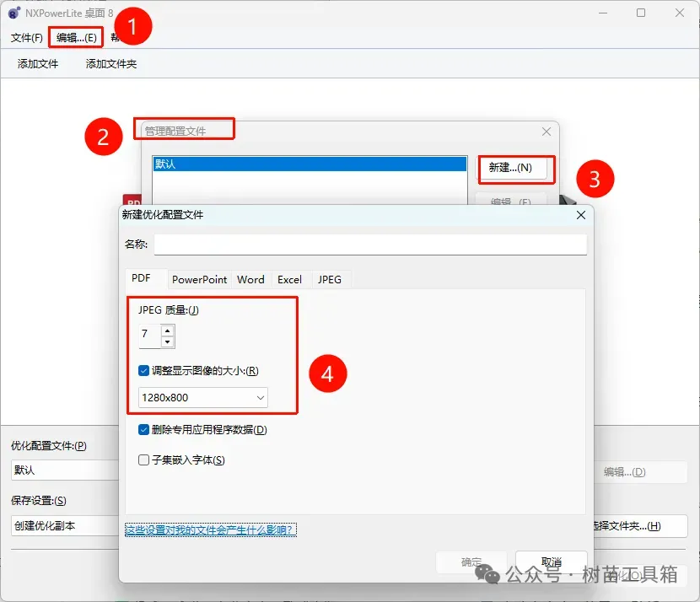
Task: Open the 优化配置文件 默认 dropdown in main window
Action: click(65, 470)
